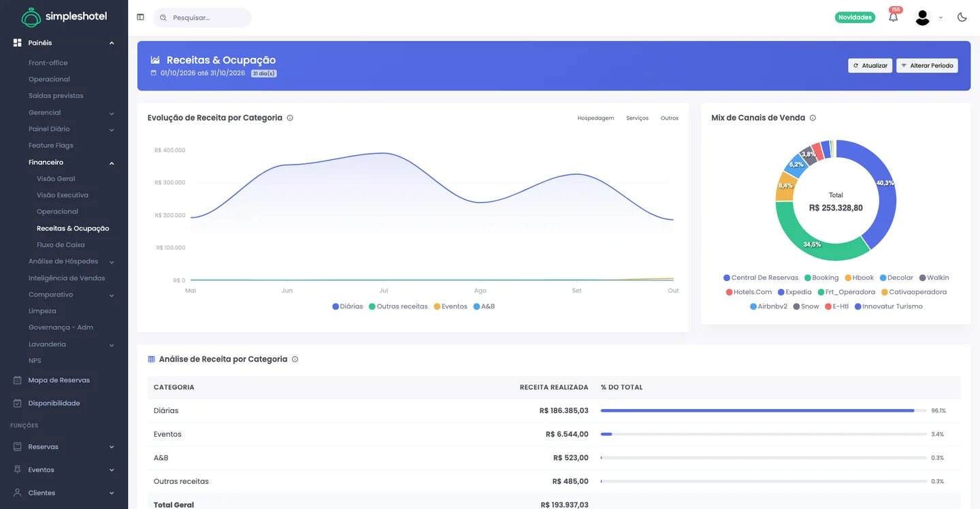Image resolution: width=980 pixels, height=509 pixels.
Task: Click the Clientes person icon
Action: point(18,493)
